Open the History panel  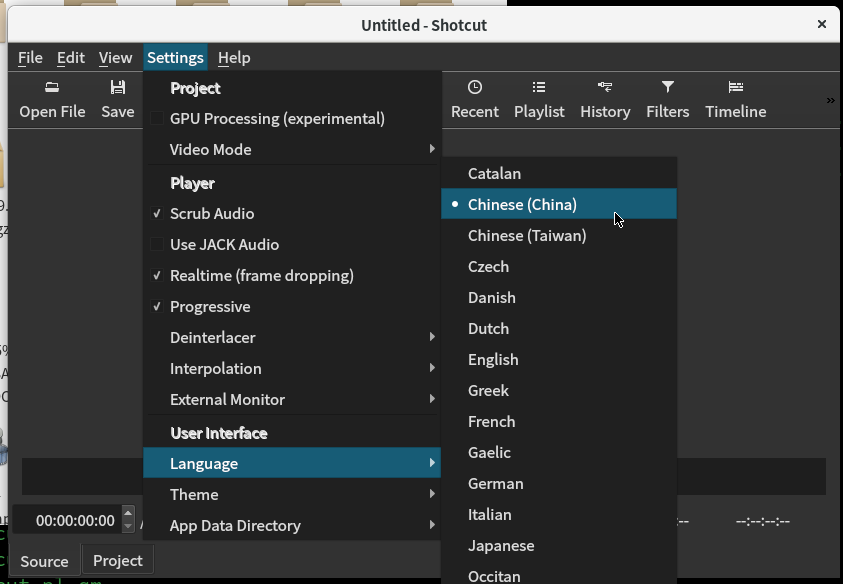(605, 99)
